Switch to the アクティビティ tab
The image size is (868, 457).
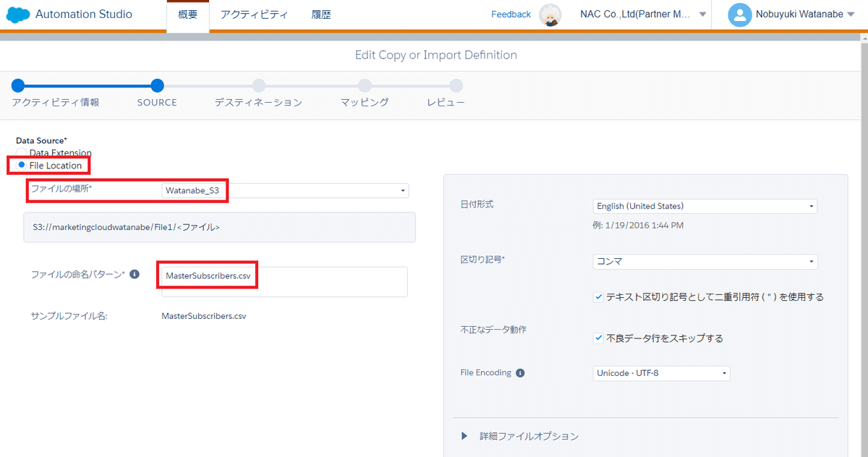pyautogui.click(x=254, y=14)
